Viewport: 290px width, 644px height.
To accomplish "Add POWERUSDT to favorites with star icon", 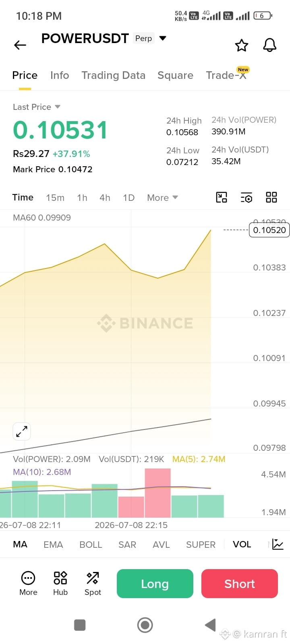I will [242, 45].
